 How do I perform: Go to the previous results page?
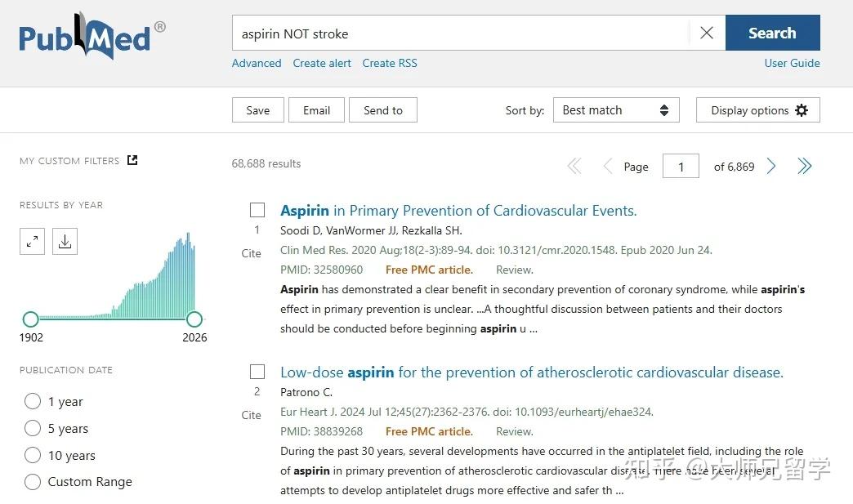(608, 166)
